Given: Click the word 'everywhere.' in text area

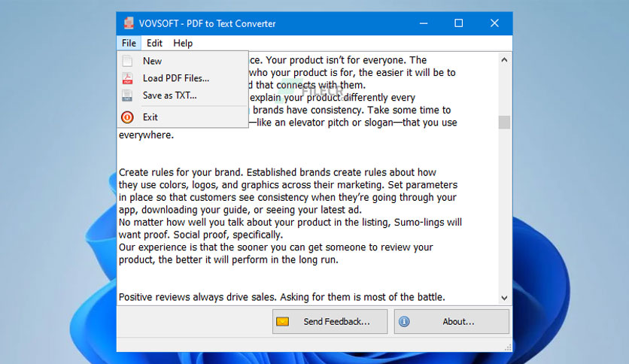Looking at the screenshot, I should pos(147,135).
